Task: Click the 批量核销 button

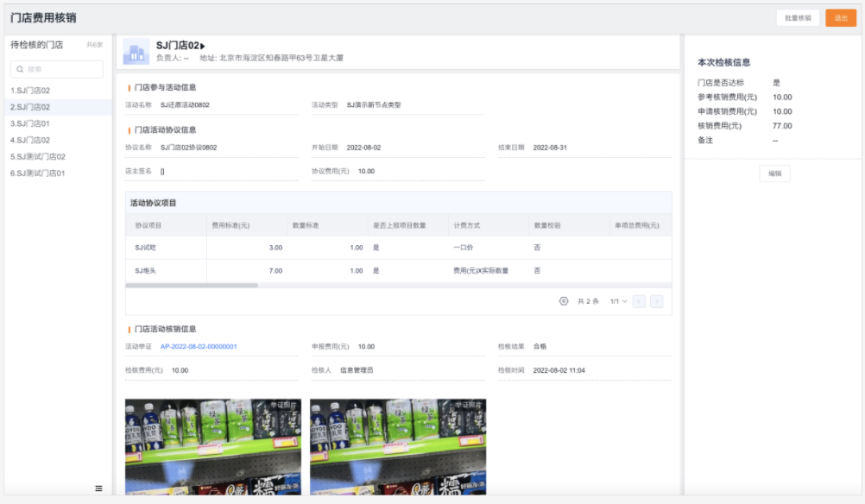Action: (798, 18)
